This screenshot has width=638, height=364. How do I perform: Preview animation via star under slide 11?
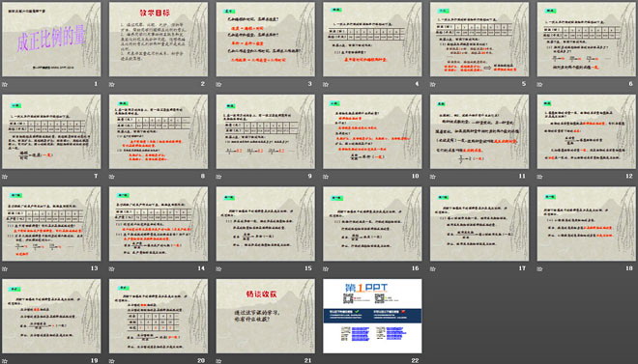[x=433, y=177]
